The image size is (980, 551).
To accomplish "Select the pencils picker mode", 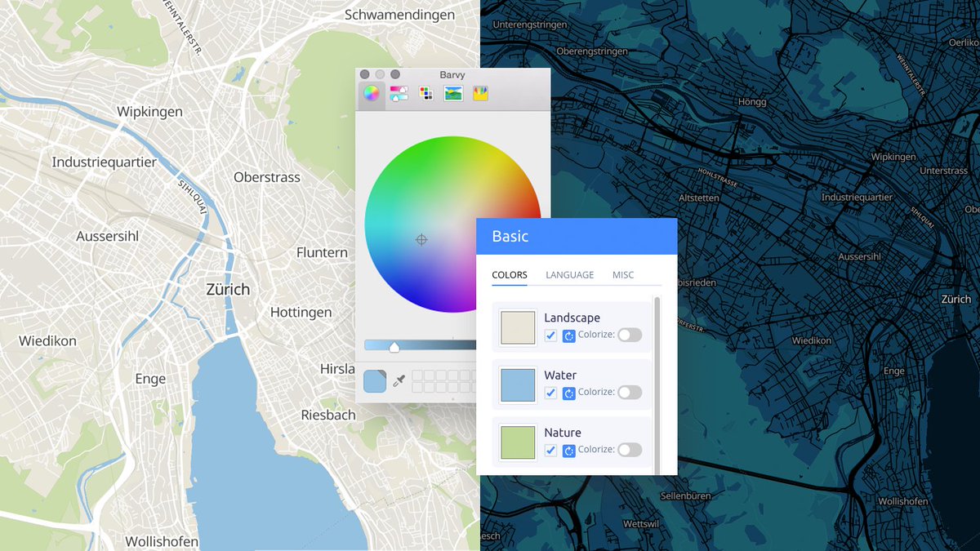I will coord(480,93).
